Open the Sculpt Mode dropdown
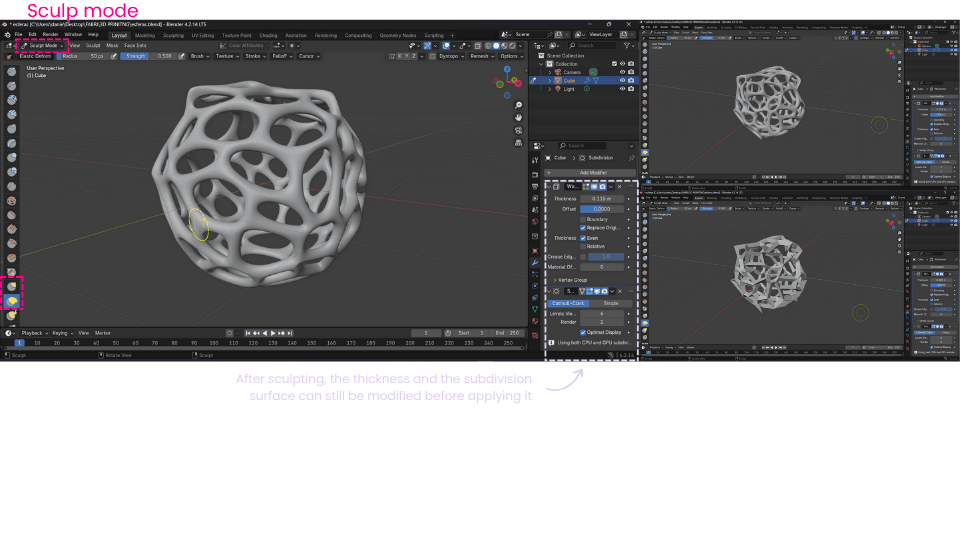Screen dimensions: 960x540 pyautogui.click(x=43, y=45)
